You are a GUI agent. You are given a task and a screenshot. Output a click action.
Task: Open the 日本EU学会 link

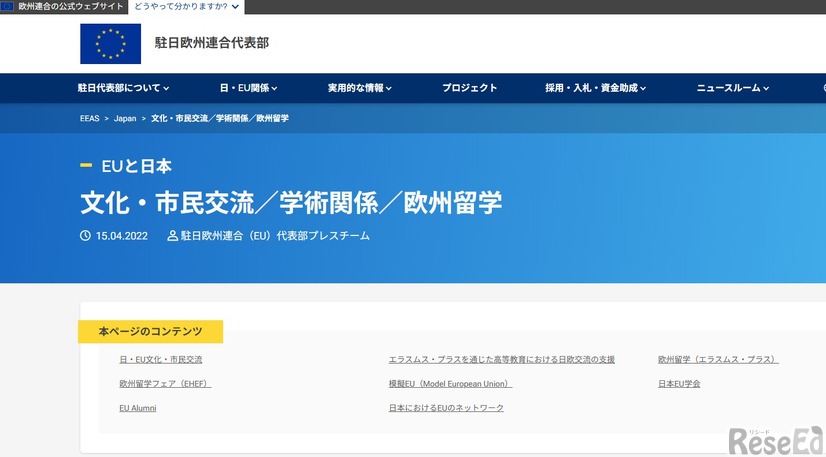(679, 384)
